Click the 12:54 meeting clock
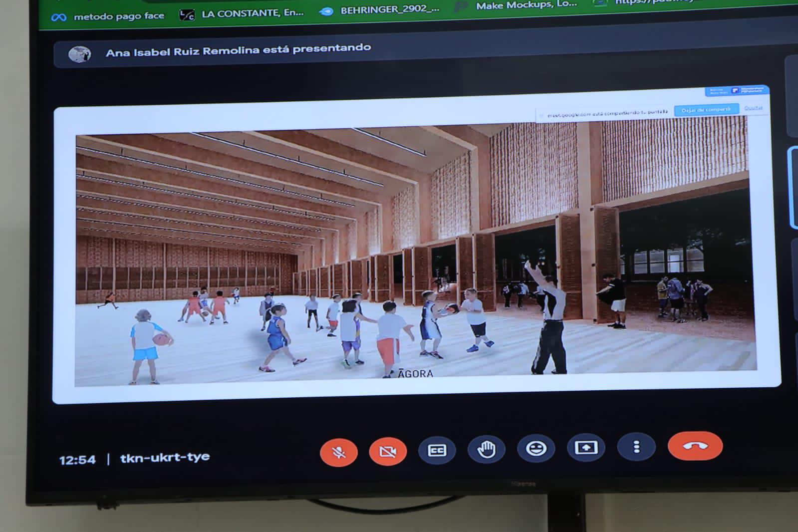This screenshot has height=532, width=798. (x=77, y=460)
